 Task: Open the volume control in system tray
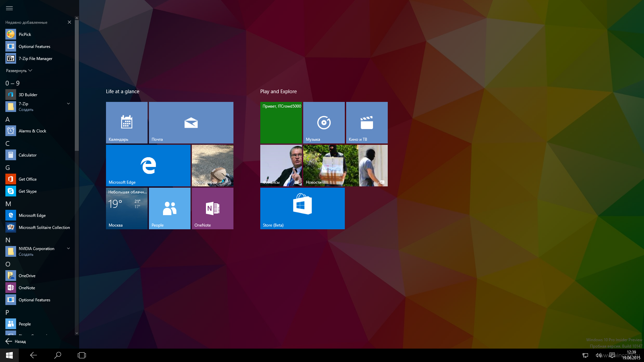[x=598, y=355]
